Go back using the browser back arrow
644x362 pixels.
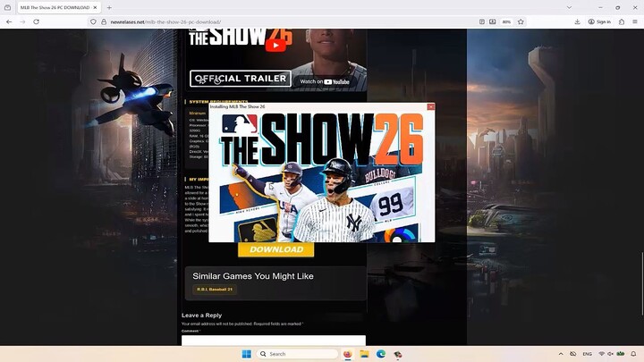9,21
